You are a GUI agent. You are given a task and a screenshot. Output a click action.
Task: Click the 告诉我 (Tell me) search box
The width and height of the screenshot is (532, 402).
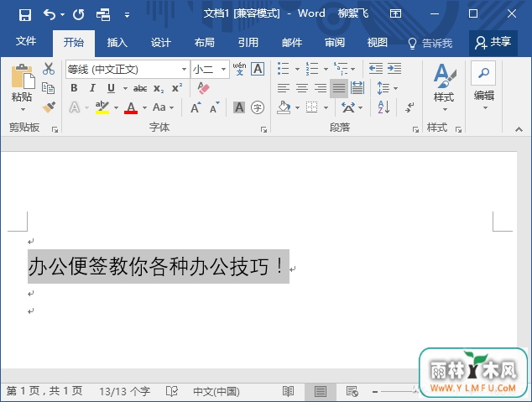coord(430,43)
